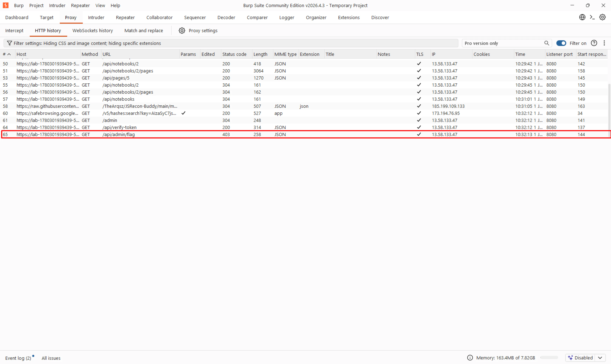Sort by the Status code column header
This screenshot has width=611, height=364.
point(236,54)
